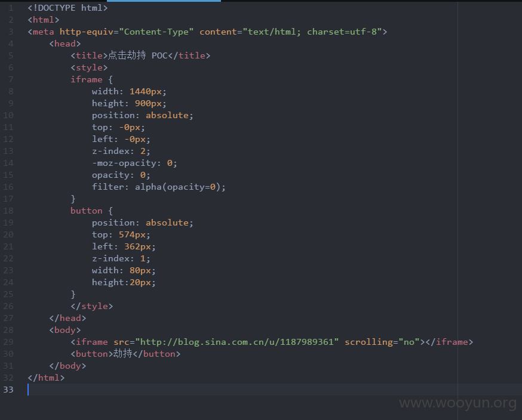Click the "Content-Type" attribute value

(156, 32)
